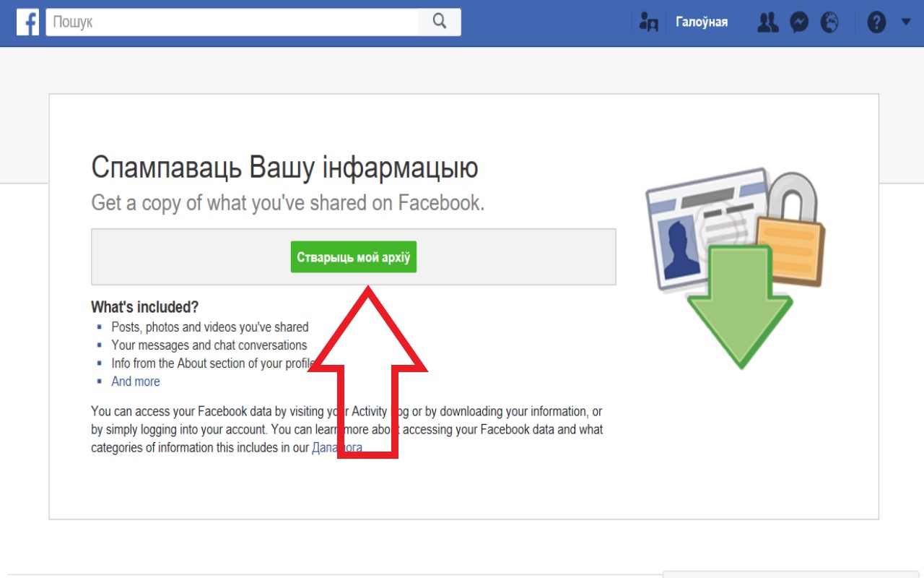
Task: Click 'Your messages and chat conversations' item
Action: pos(209,345)
